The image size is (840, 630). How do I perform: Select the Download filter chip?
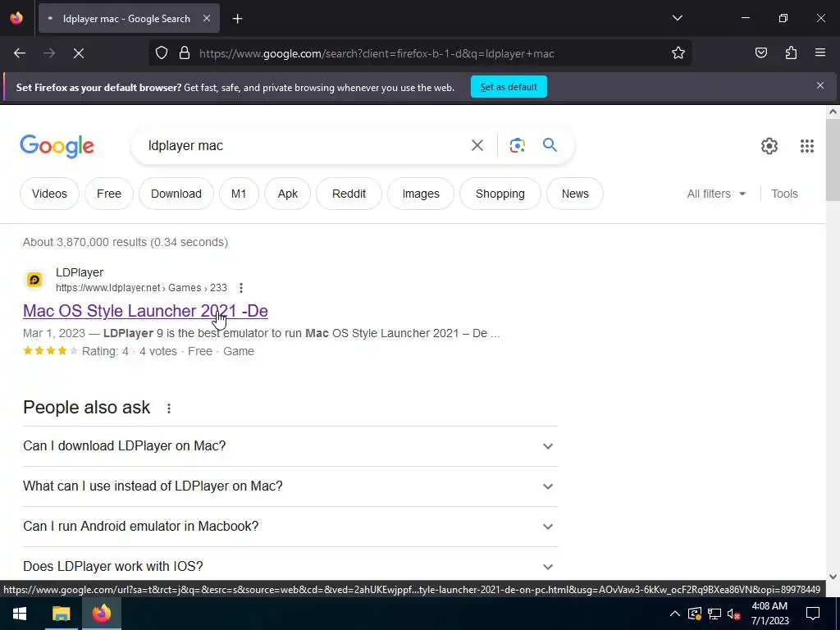[x=176, y=194]
